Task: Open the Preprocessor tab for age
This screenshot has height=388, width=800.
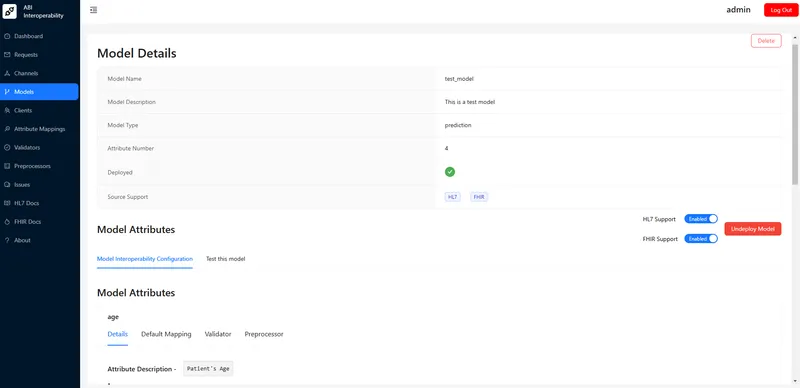Action: tap(264, 334)
